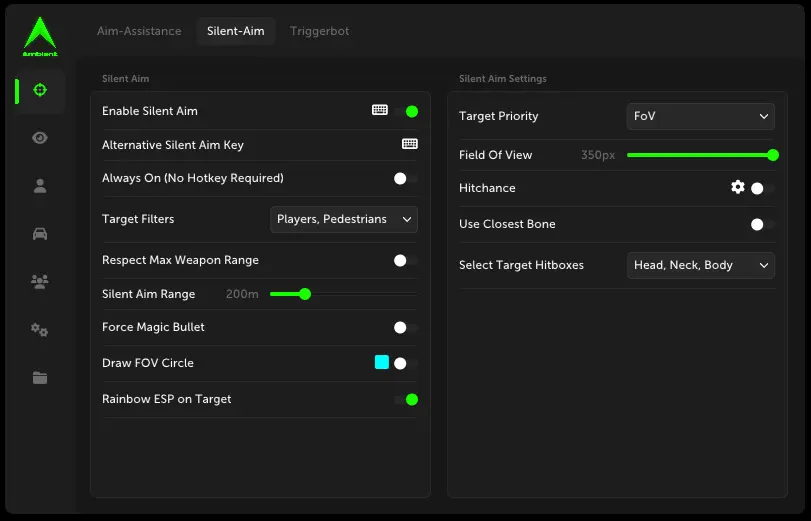The height and width of the screenshot is (521, 811).
Task: Enable Use Closest Bone switch
Action: coord(762,224)
